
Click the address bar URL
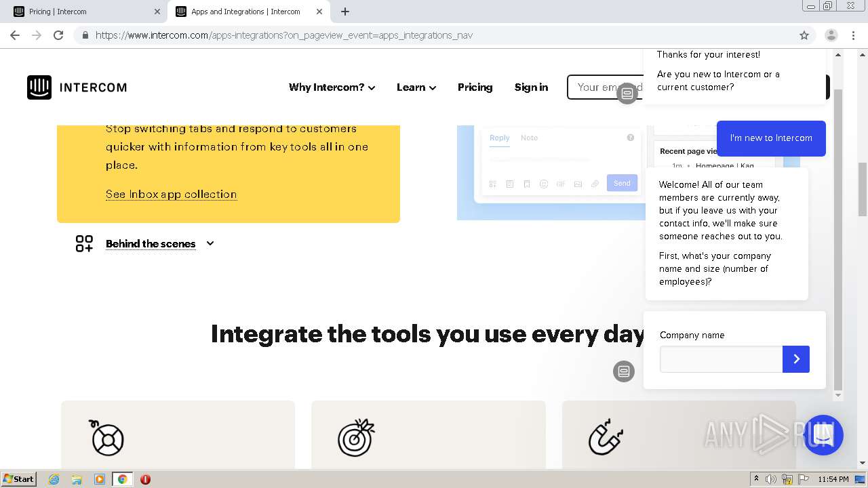click(284, 35)
